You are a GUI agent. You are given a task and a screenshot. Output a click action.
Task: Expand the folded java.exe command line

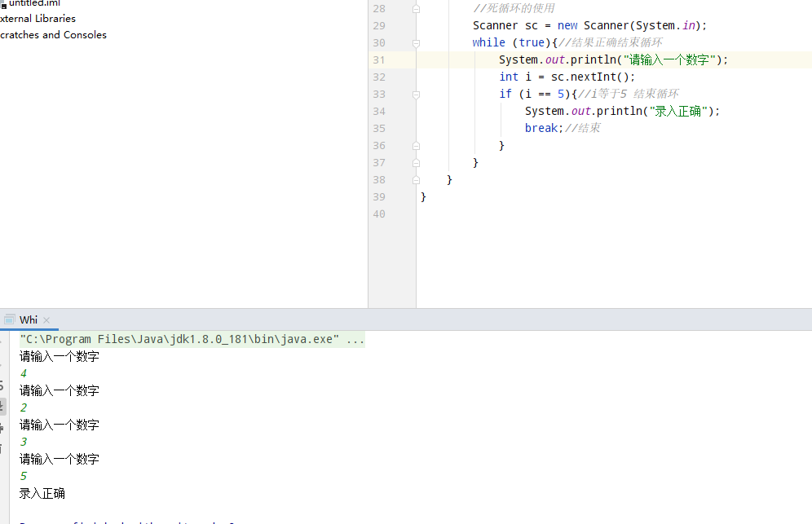click(355, 340)
